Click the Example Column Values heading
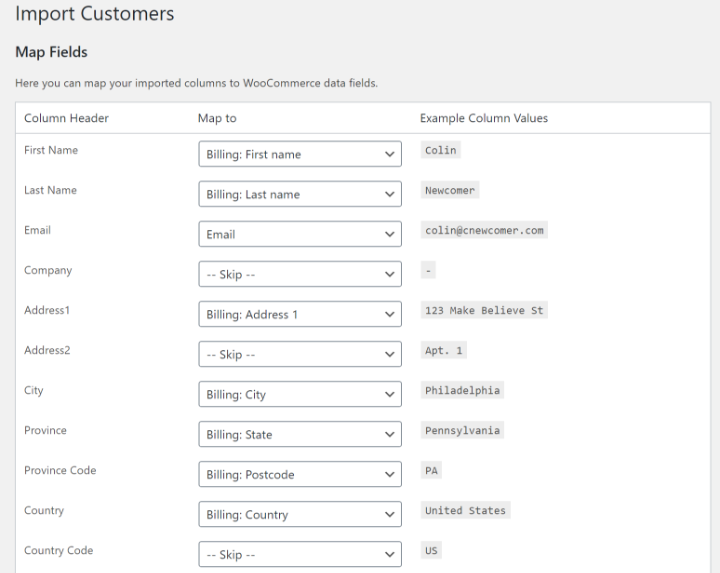 (x=483, y=118)
